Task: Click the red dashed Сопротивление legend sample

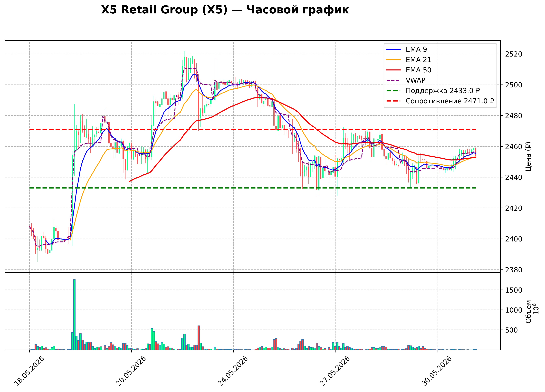Action: pyautogui.click(x=394, y=101)
